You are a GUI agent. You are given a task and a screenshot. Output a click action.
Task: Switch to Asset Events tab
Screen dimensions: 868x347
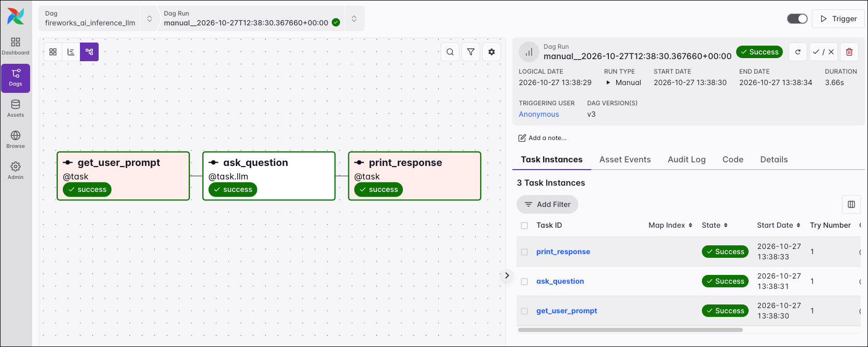click(x=625, y=159)
